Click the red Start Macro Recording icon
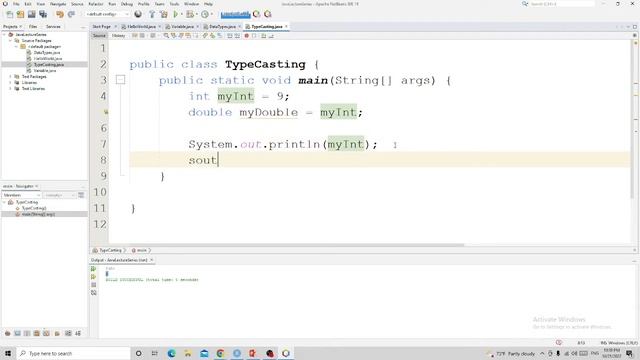Screen dimensions: 640x360 pos(247,36)
